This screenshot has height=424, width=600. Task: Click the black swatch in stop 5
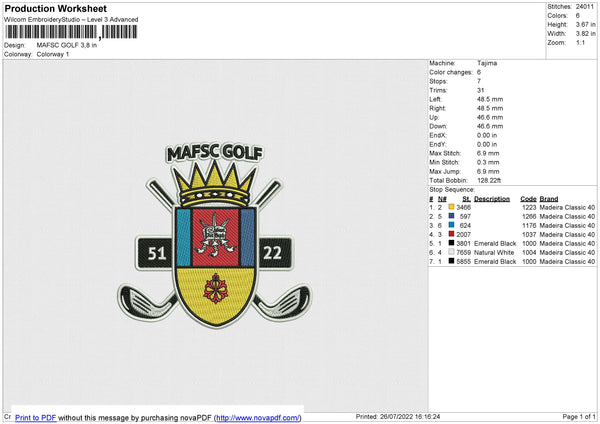point(452,243)
